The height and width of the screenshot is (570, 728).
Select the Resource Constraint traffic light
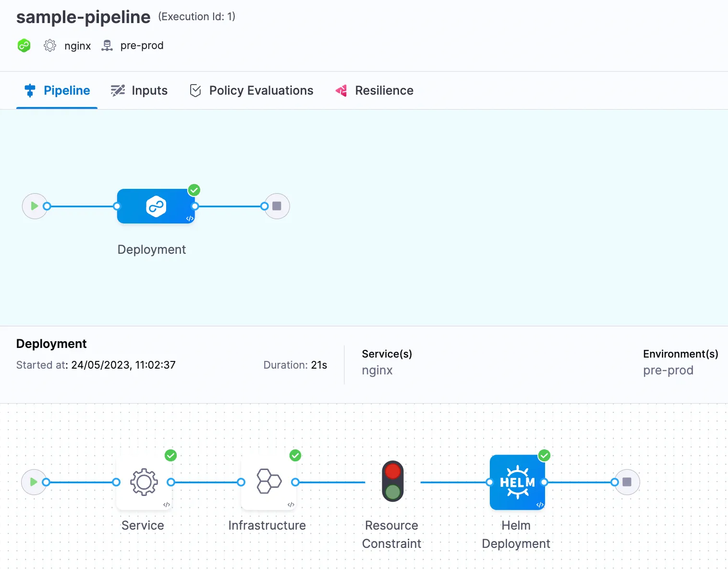393,482
